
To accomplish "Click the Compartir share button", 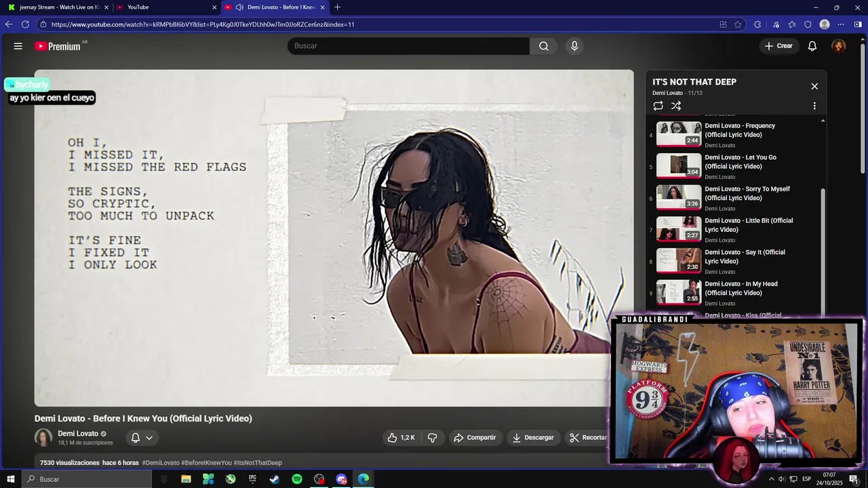I will 475,438.
